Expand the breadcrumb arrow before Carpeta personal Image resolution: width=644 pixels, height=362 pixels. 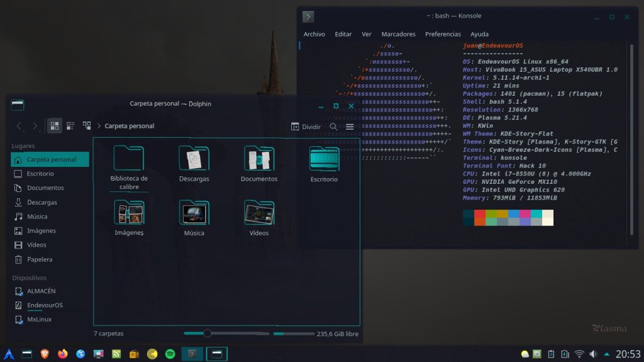click(x=99, y=126)
